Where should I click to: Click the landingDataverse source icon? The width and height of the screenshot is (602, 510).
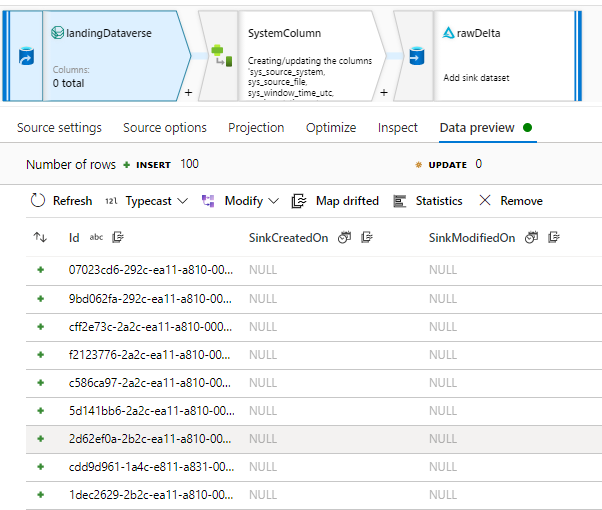pos(26,57)
